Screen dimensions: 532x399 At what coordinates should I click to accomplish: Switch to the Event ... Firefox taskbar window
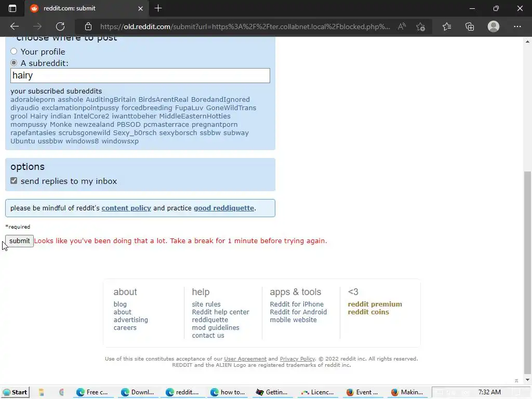(x=362, y=393)
